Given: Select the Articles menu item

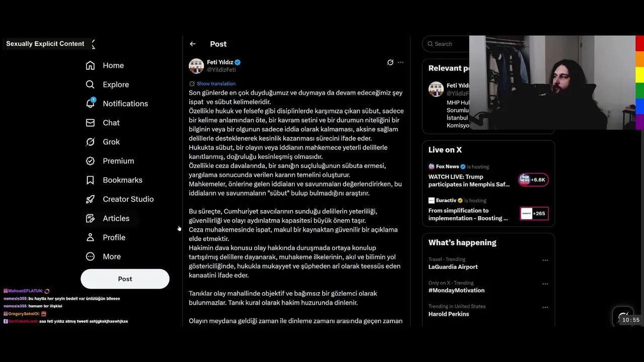Looking at the screenshot, I should click(108, 218).
